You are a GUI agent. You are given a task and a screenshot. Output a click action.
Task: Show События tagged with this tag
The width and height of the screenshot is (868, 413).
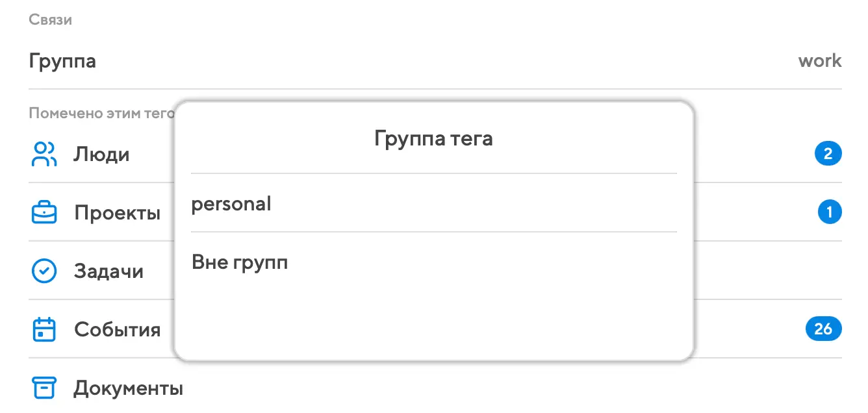[x=117, y=329]
